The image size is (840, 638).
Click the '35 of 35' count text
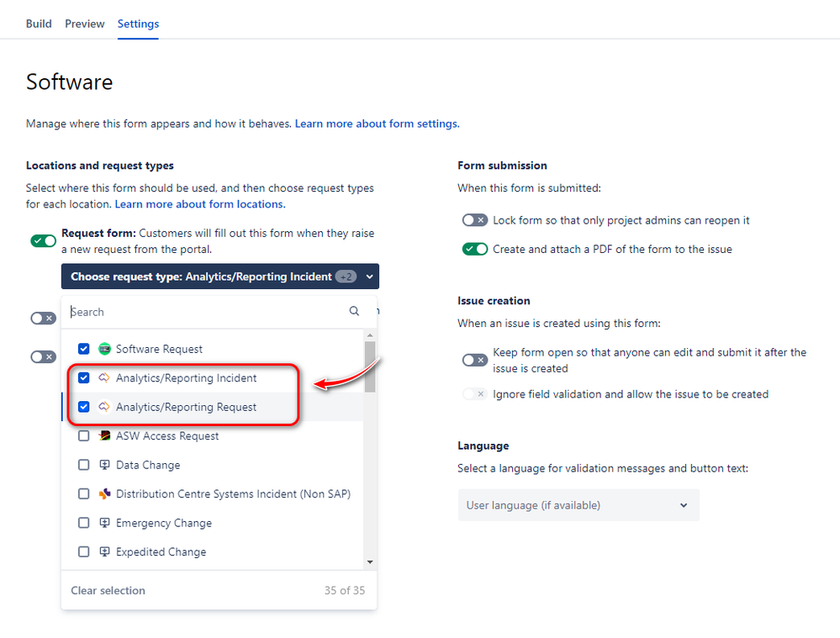(x=345, y=590)
